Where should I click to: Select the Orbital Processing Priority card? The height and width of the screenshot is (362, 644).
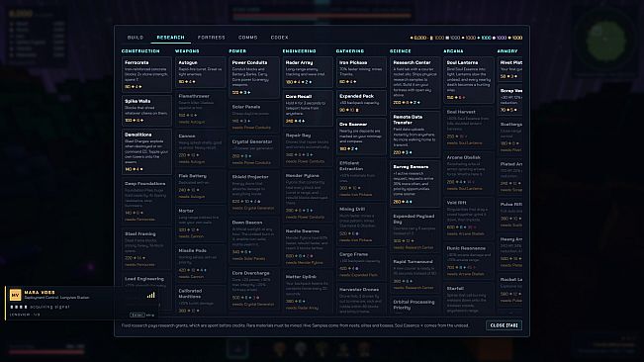click(x=414, y=307)
